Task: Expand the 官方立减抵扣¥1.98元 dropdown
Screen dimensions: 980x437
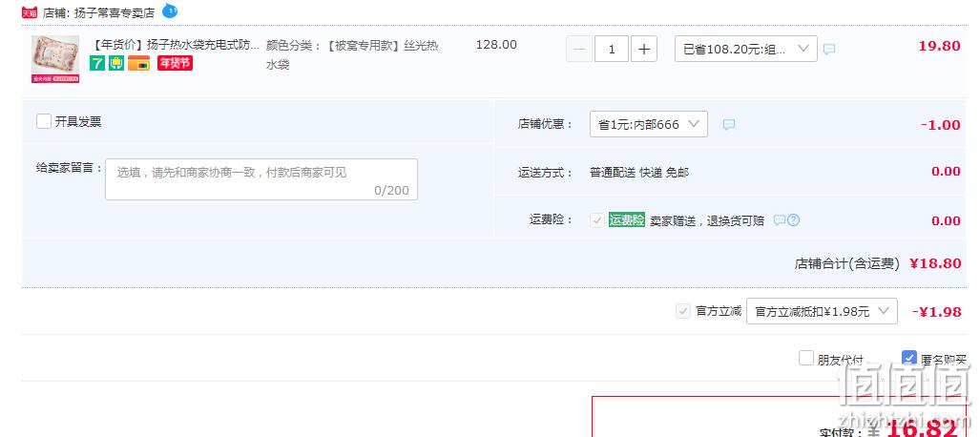Action: click(822, 311)
